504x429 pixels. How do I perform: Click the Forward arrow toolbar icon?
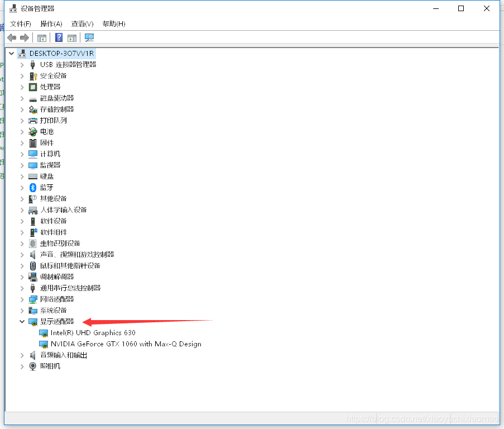[x=25, y=37]
